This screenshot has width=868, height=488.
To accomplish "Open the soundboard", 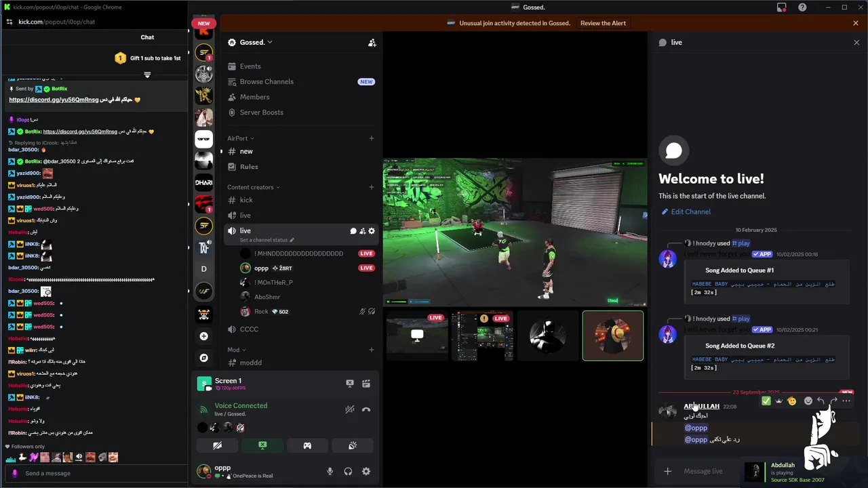I will coord(353,445).
